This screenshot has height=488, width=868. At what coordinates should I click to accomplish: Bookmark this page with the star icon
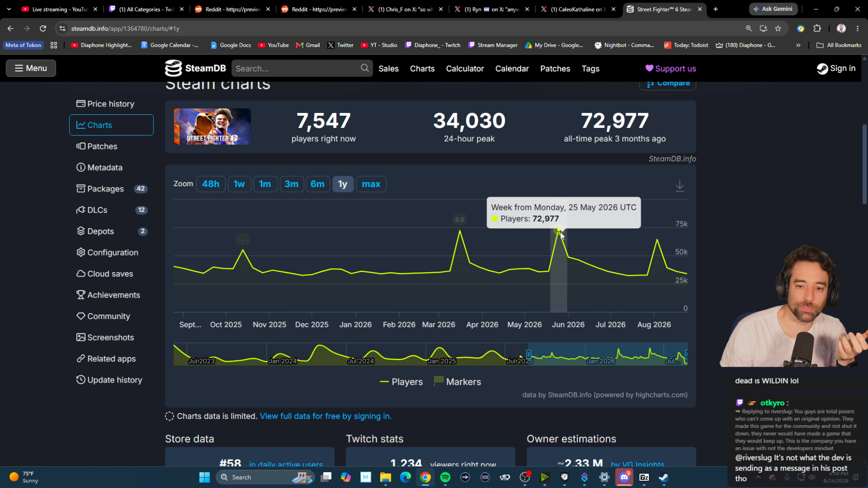click(778, 28)
